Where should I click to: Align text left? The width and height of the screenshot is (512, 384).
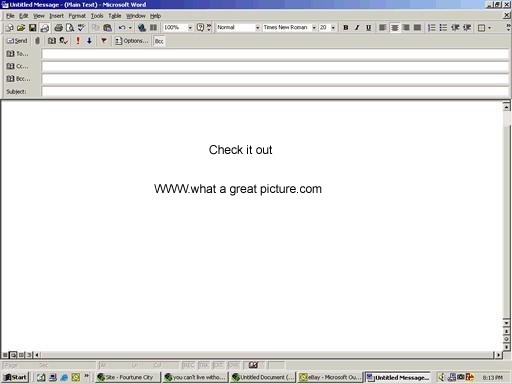click(x=383, y=28)
